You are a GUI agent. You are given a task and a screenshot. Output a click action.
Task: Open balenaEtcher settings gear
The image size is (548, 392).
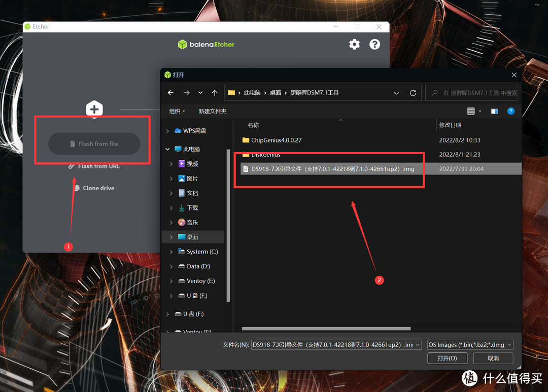(x=354, y=45)
